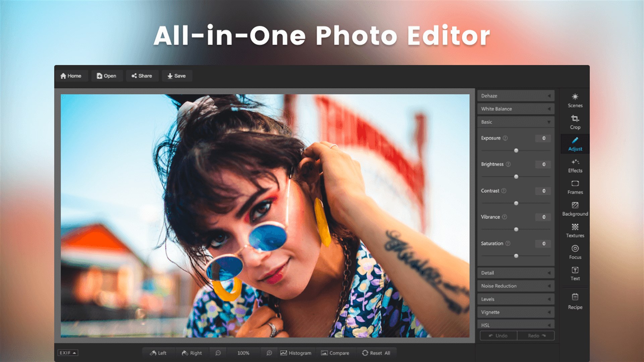Expand the Noise Reduction section
The height and width of the screenshot is (362, 644).
point(515,286)
